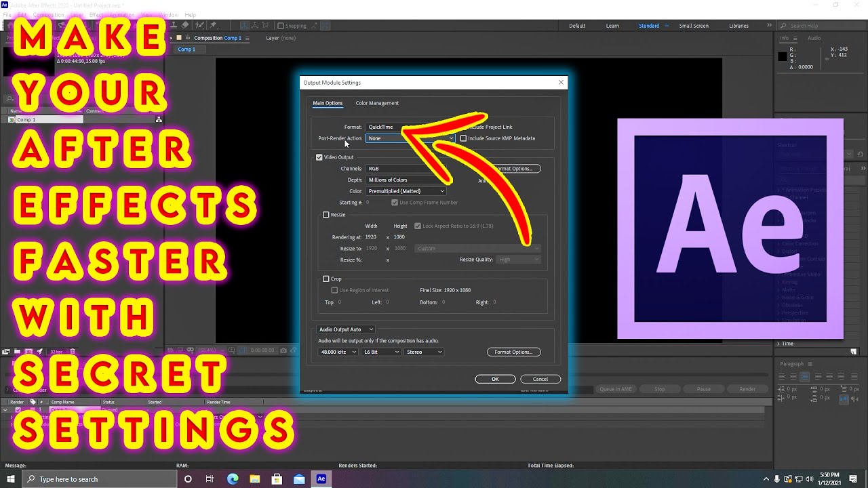Open Audio Output Auto dropdown
The height and width of the screenshot is (488, 868).
346,329
